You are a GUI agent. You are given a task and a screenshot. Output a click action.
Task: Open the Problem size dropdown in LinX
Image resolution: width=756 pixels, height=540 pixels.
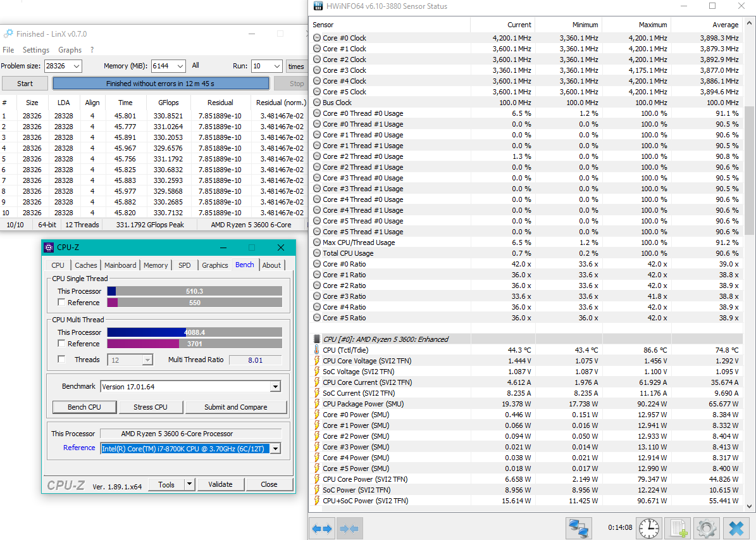tap(76, 66)
